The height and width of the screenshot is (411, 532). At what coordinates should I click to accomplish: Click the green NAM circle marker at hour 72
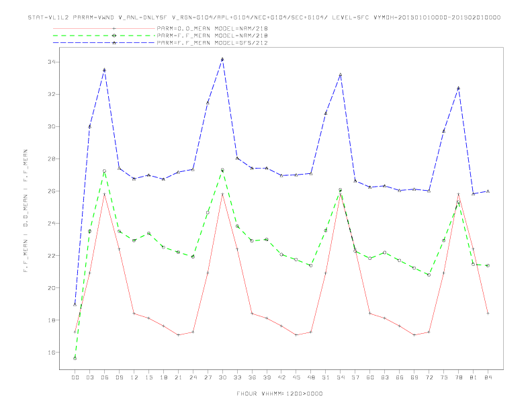coord(429,275)
